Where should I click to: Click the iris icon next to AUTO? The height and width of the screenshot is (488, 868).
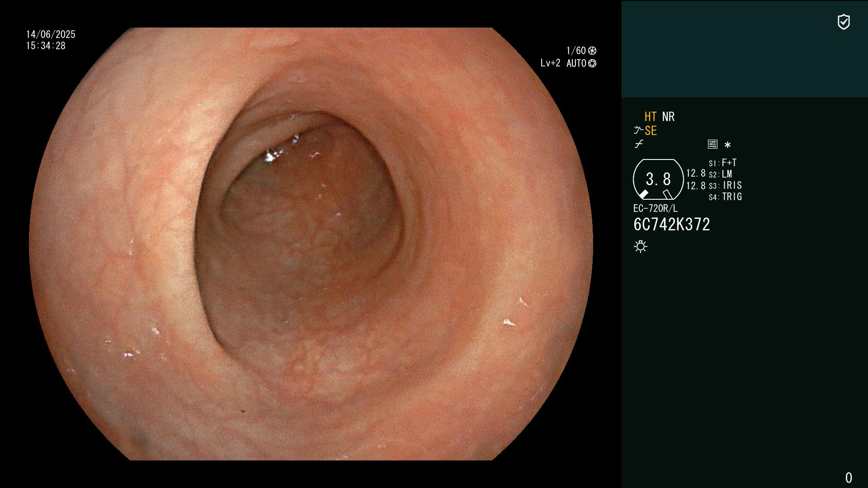pos(592,63)
